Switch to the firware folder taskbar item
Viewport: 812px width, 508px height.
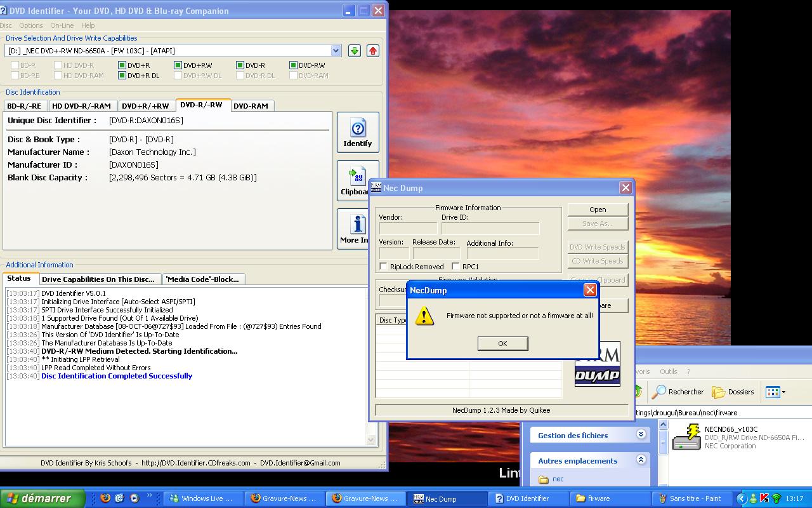coord(611,498)
